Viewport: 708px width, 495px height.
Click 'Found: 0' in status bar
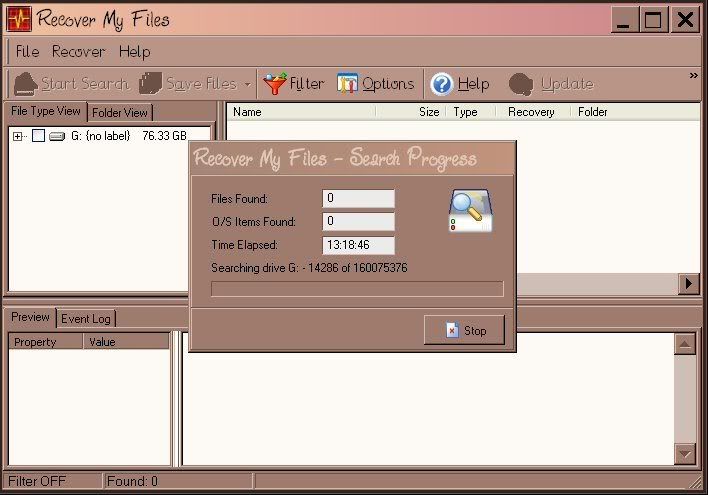coord(132,481)
